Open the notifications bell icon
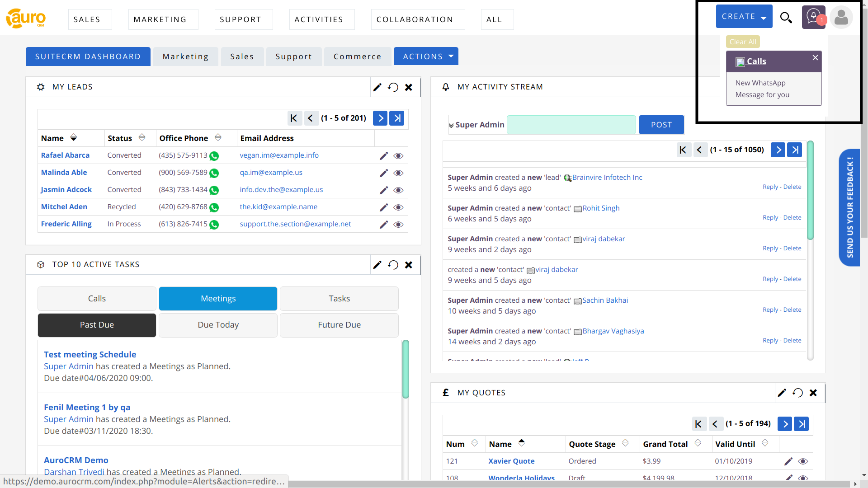The height and width of the screenshot is (488, 868). 813,17
